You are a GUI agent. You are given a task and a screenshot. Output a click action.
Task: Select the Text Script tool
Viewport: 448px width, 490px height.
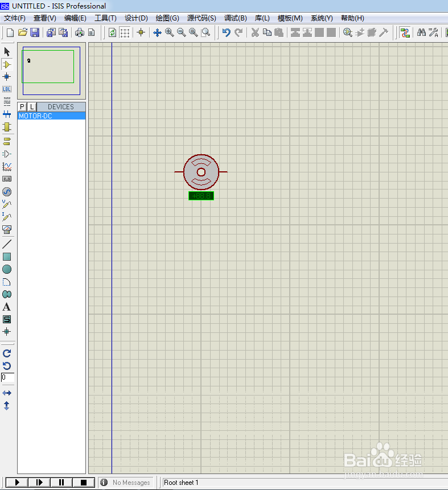(x=7, y=101)
